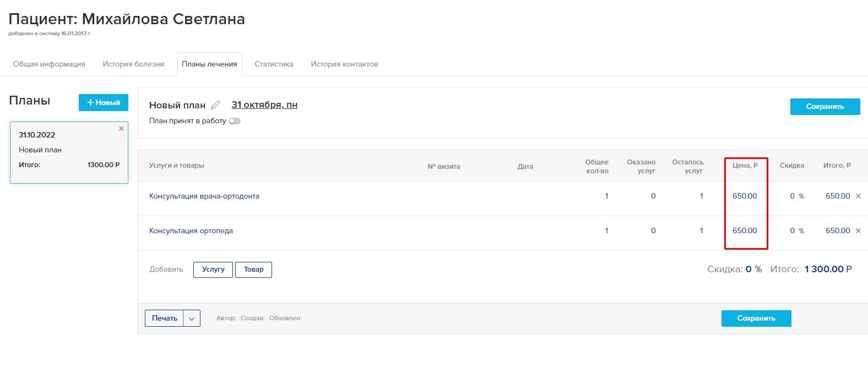Image resolution: width=868 pixels, height=379 pixels.
Task: Create a new plan with '+ Новый'
Action: (104, 102)
